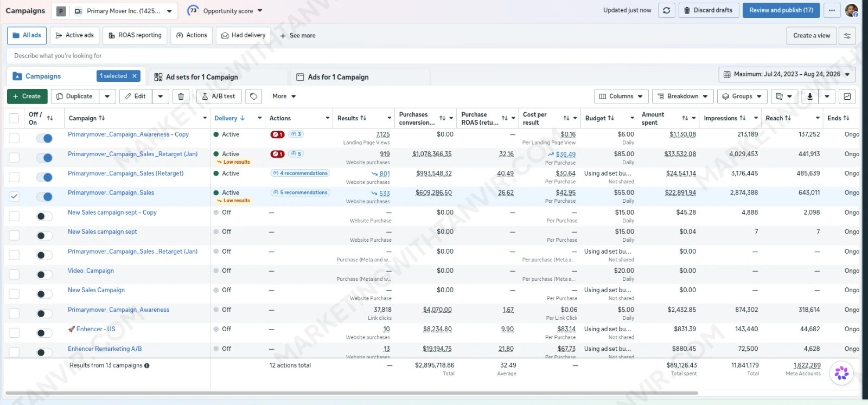
Task: Click the red error badge on Awareness - Copy row
Action: 277,134
